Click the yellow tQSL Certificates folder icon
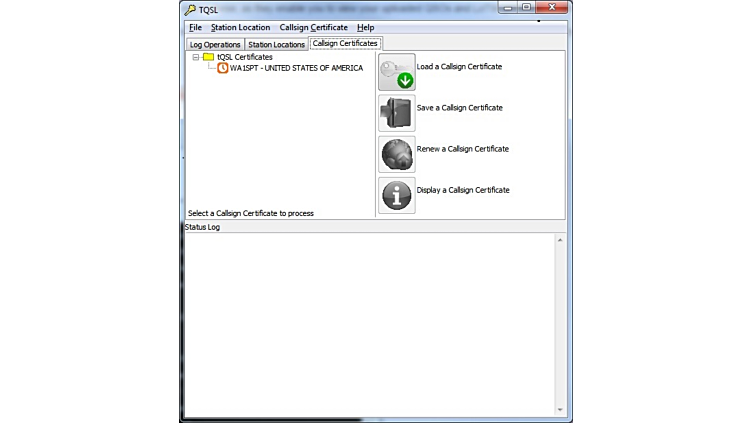 (208, 57)
